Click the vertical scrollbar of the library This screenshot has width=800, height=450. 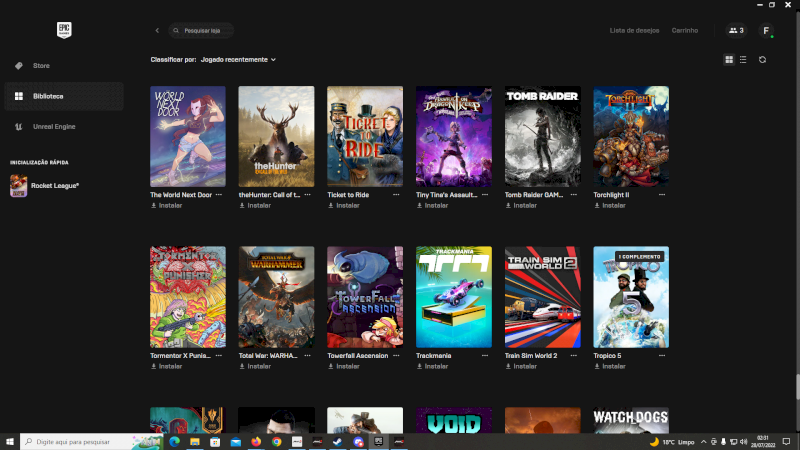[797, 385]
